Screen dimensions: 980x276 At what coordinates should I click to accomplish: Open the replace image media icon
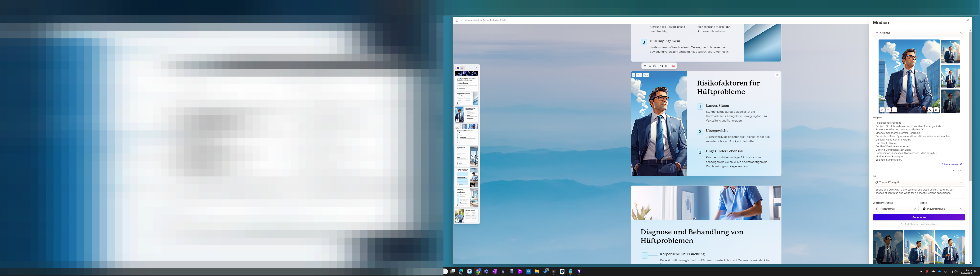tap(661, 66)
